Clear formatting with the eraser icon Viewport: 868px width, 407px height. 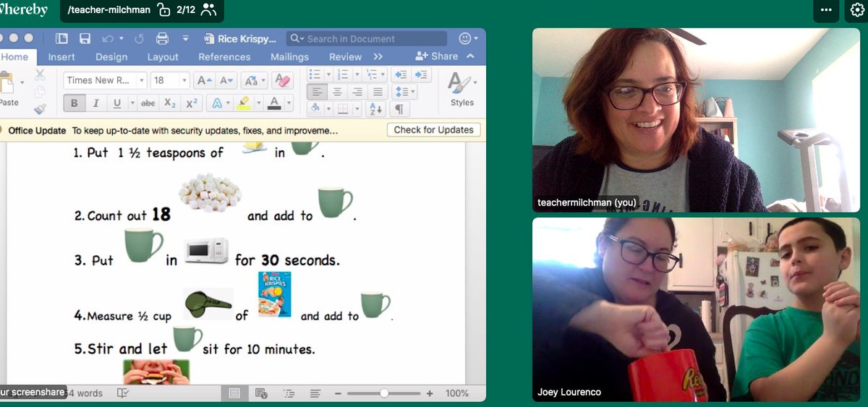(x=283, y=80)
